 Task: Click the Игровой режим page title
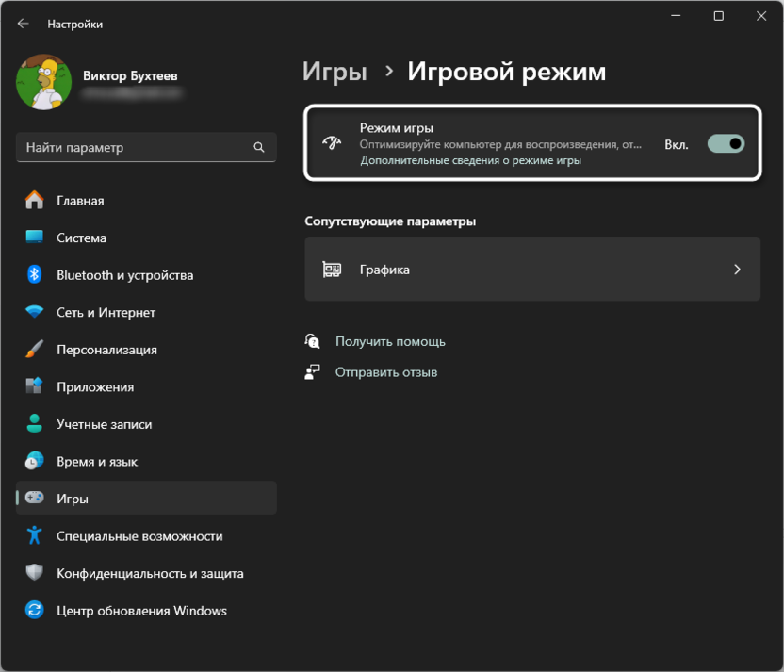point(507,71)
